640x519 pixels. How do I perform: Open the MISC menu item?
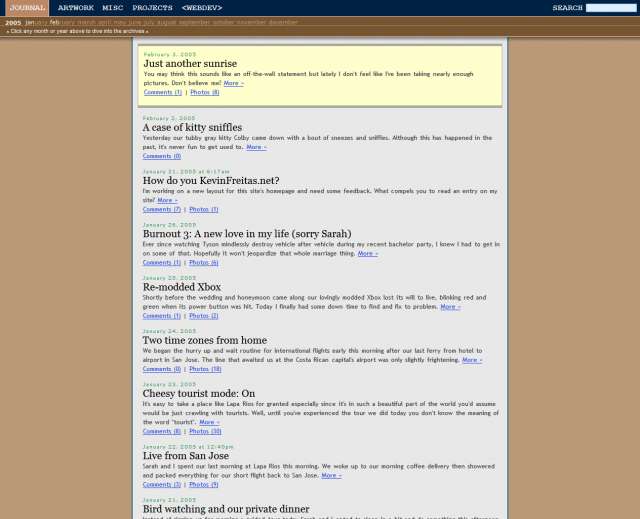tap(113, 8)
